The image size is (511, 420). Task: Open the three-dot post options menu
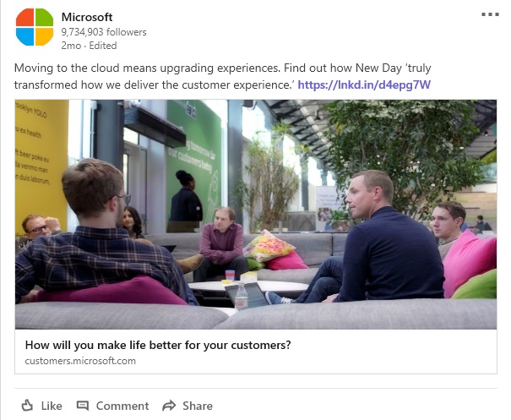tap(490, 14)
